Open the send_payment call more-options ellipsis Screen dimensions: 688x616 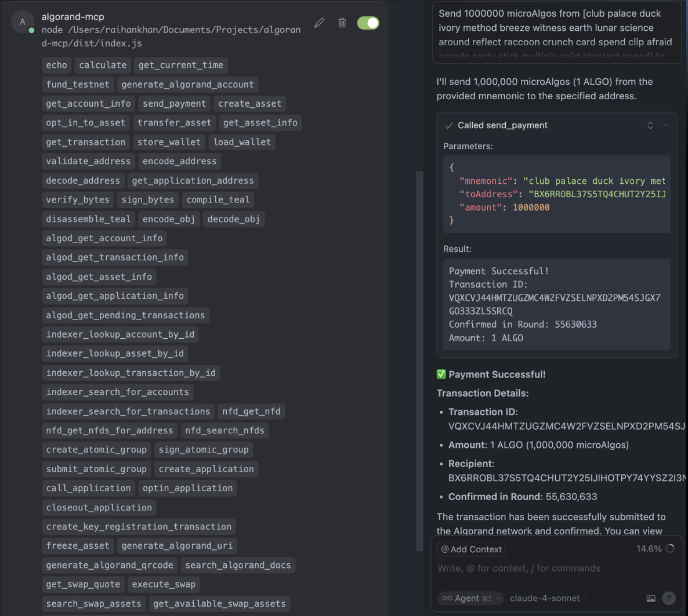(x=665, y=125)
